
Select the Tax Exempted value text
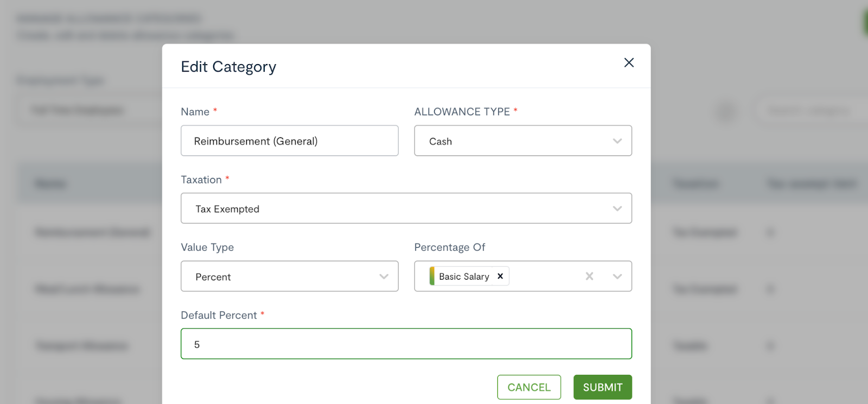tap(227, 209)
